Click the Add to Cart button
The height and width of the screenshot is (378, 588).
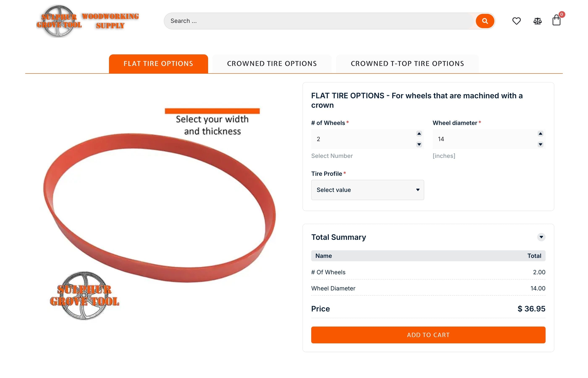(x=428, y=335)
